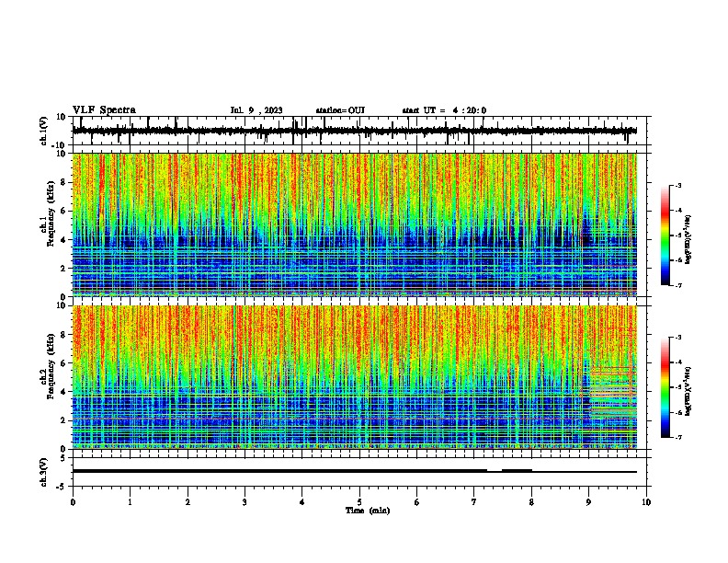Click the time axis tick label "9"
728x563 pixels.
coord(588,502)
